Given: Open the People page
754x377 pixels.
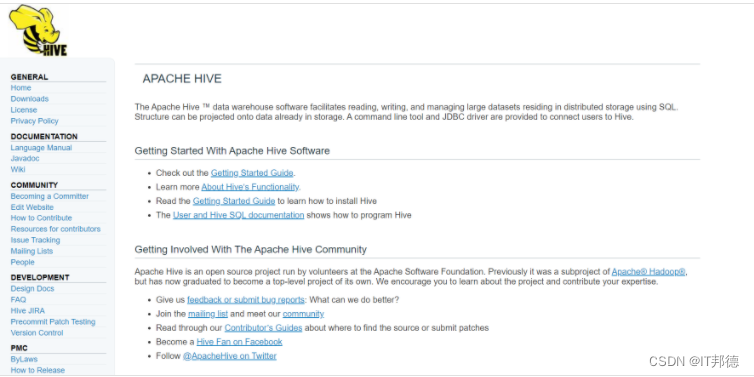Looking at the screenshot, I should [23, 262].
